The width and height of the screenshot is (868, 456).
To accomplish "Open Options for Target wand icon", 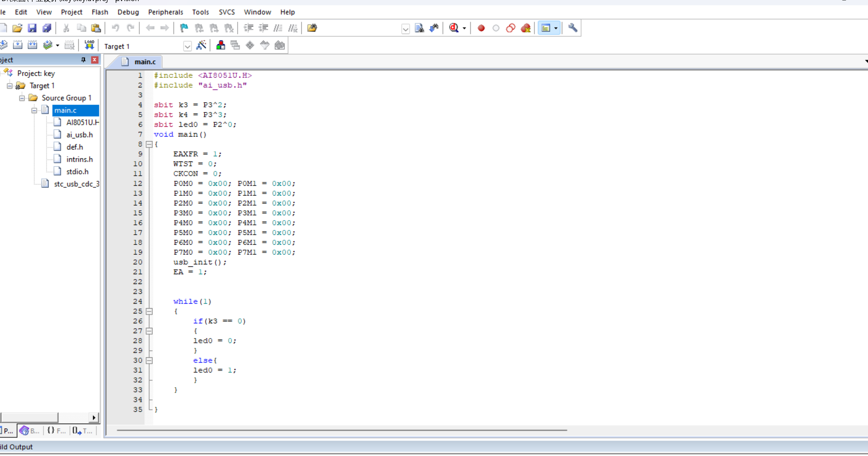I will [201, 45].
